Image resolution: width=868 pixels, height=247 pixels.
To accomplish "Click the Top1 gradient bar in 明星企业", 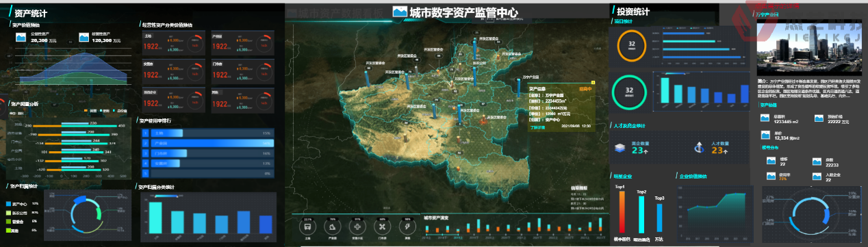I will pos(621,212).
